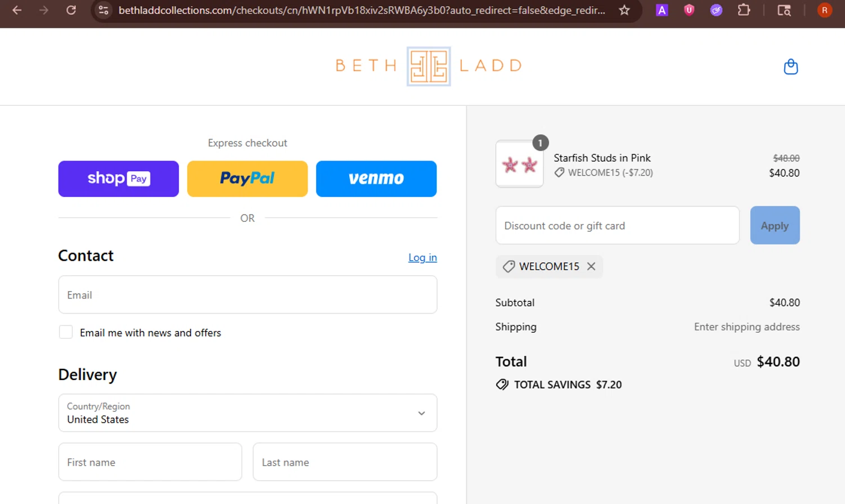Screen dimensions: 845x504
Task: Focus the Email field
Action: tap(248, 295)
